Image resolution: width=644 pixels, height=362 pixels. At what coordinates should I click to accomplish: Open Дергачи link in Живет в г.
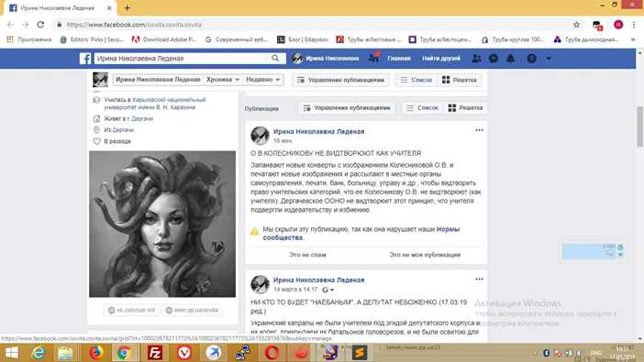(x=142, y=118)
